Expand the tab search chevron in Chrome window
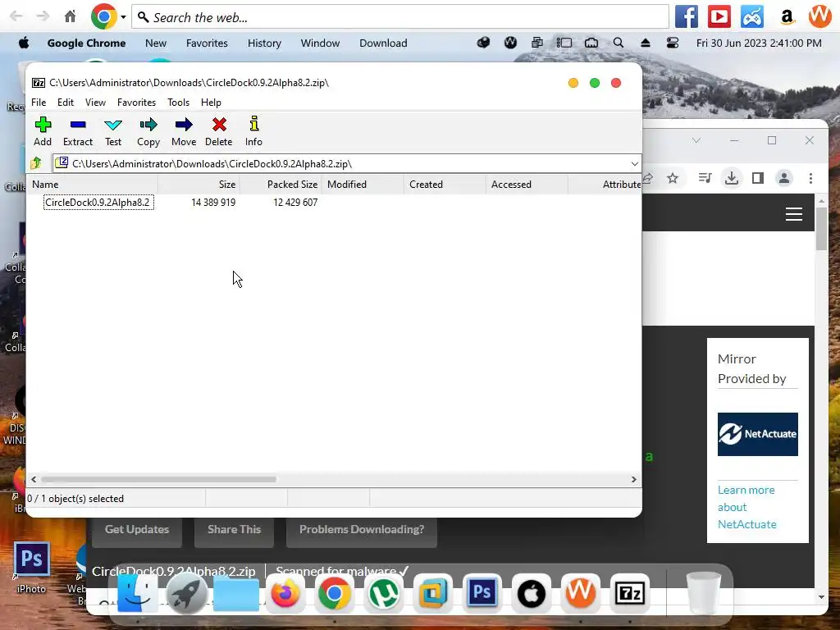The height and width of the screenshot is (630, 840). click(x=696, y=140)
